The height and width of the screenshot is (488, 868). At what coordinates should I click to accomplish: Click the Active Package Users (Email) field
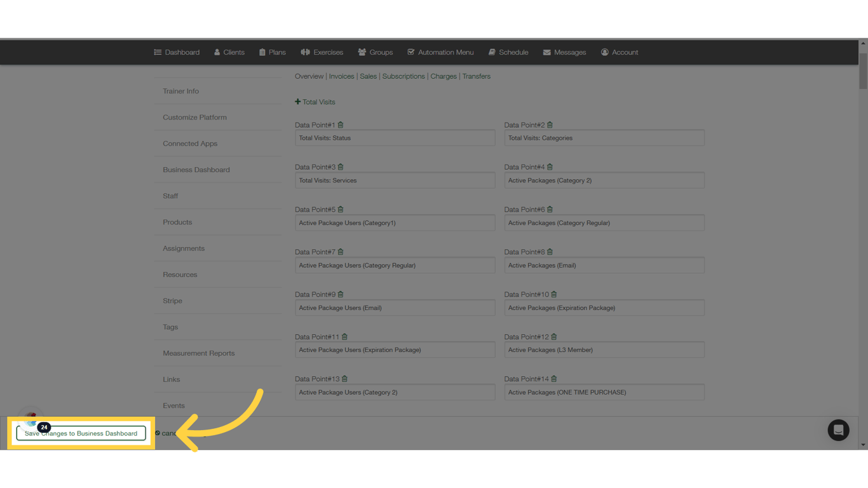(395, 308)
